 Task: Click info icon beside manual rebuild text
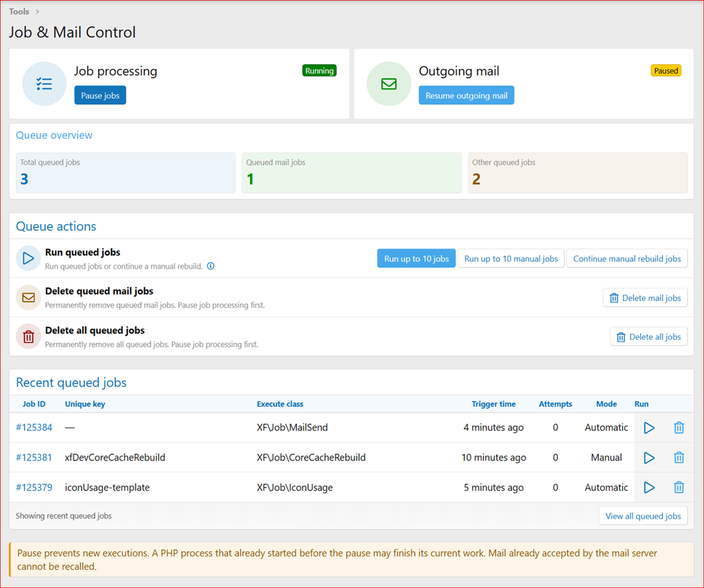tap(211, 266)
